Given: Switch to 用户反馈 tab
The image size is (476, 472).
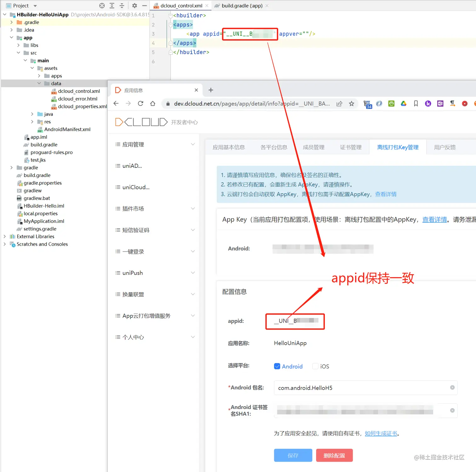Looking at the screenshot, I should point(445,147).
